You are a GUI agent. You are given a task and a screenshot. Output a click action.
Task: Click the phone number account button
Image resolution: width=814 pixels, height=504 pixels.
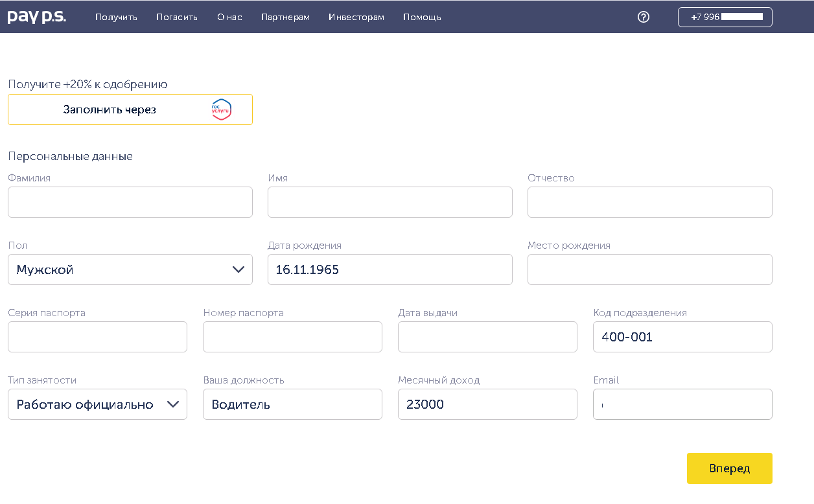point(725,17)
